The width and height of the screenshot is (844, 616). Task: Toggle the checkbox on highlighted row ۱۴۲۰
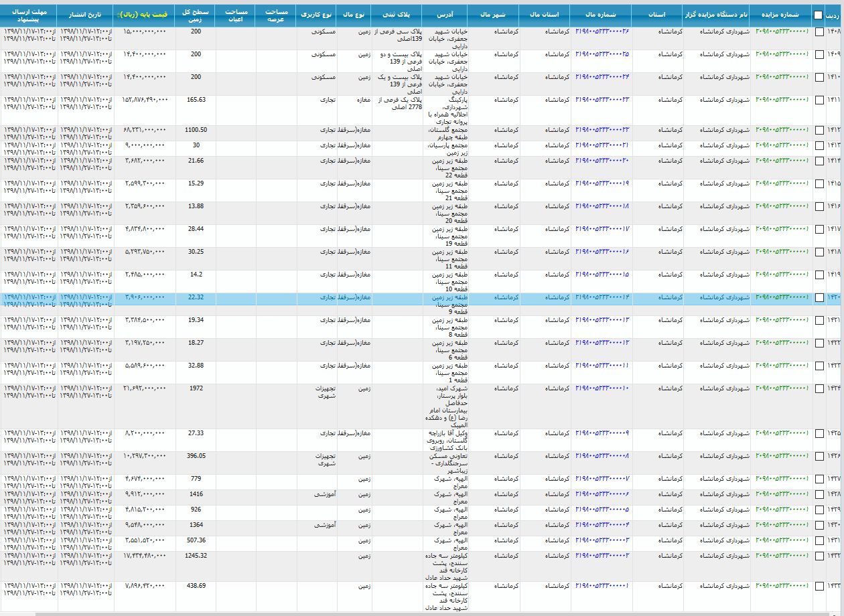click(x=819, y=298)
